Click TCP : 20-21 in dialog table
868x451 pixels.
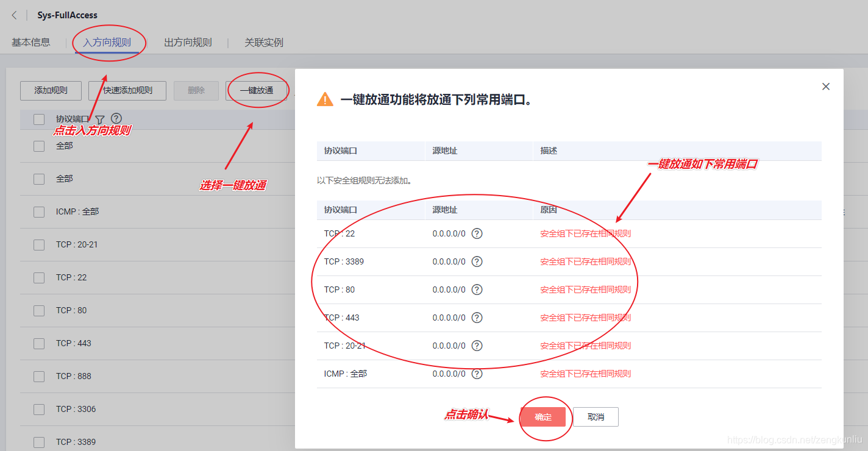click(345, 346)
